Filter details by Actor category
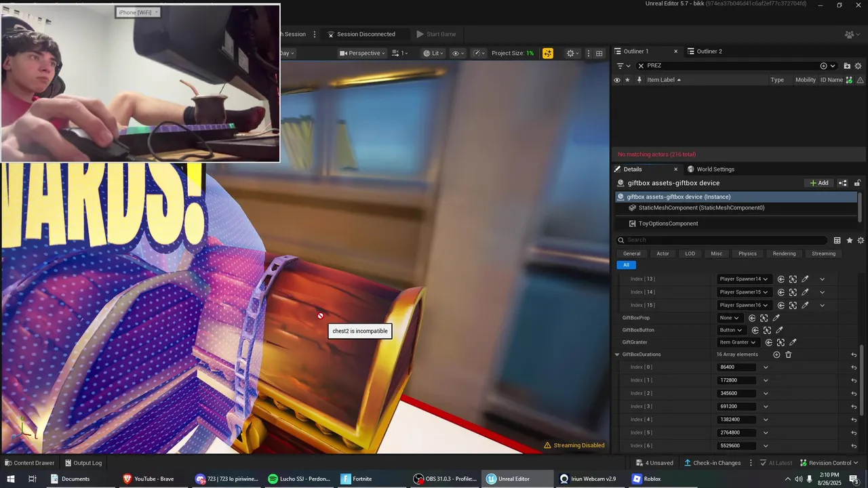 [x=663, y=253]
